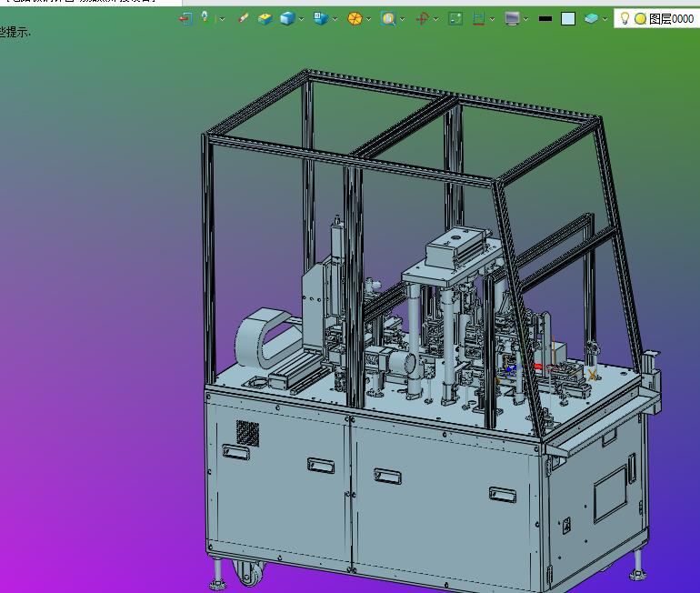Click the monitor display settings icon

513,19
